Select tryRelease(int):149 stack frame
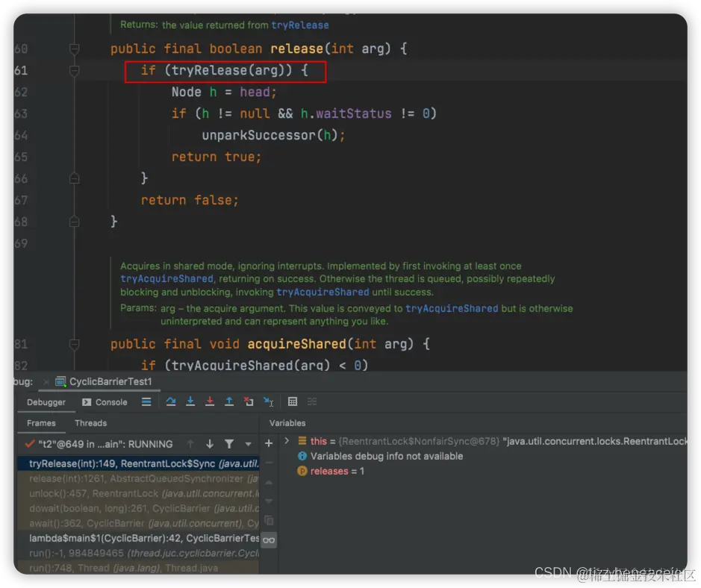 (x=138, y=464)
